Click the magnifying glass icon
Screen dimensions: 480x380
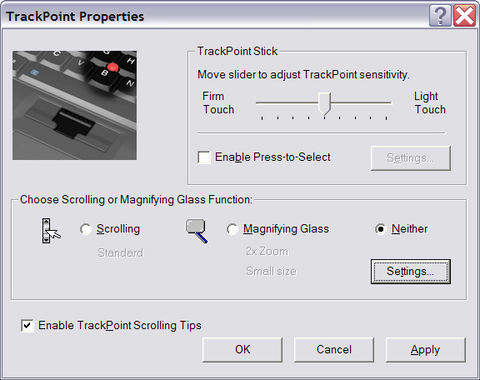point(197,231)
